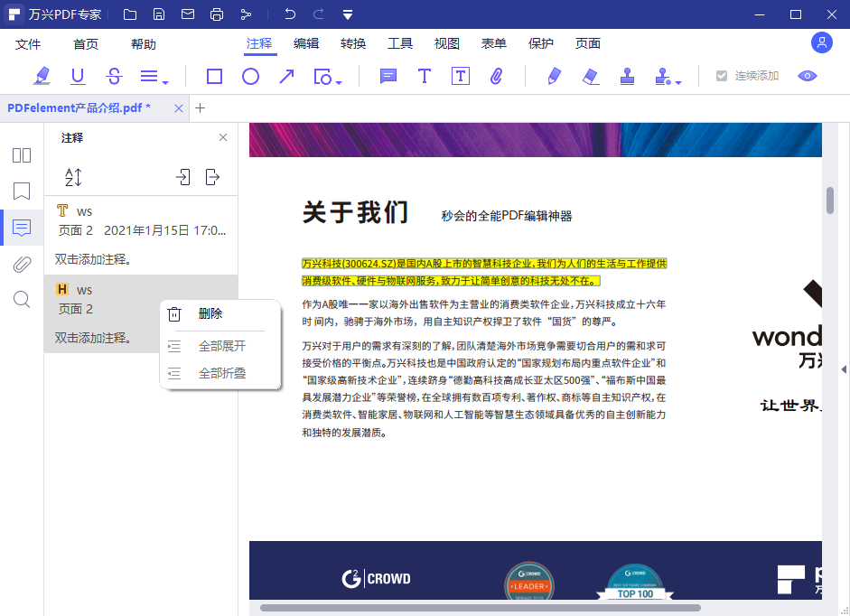The width and height of the screenshot is (850, 616).
Task: Select the rectangle shape tool
Action: click(215, 76)
